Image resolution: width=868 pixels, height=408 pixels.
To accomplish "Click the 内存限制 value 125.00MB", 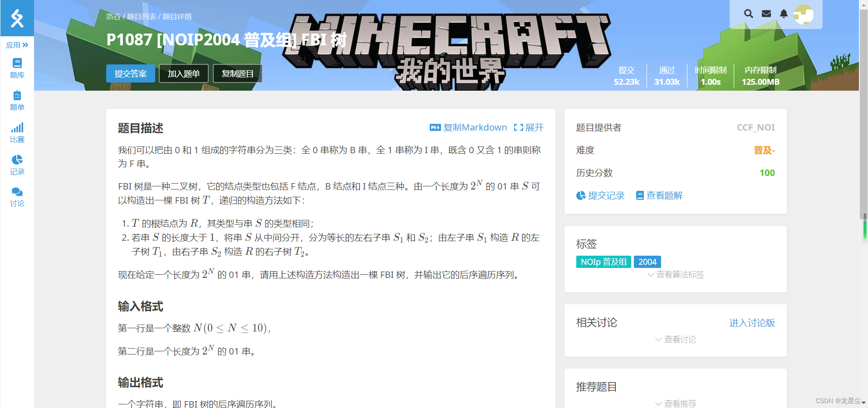I will 760,82.
